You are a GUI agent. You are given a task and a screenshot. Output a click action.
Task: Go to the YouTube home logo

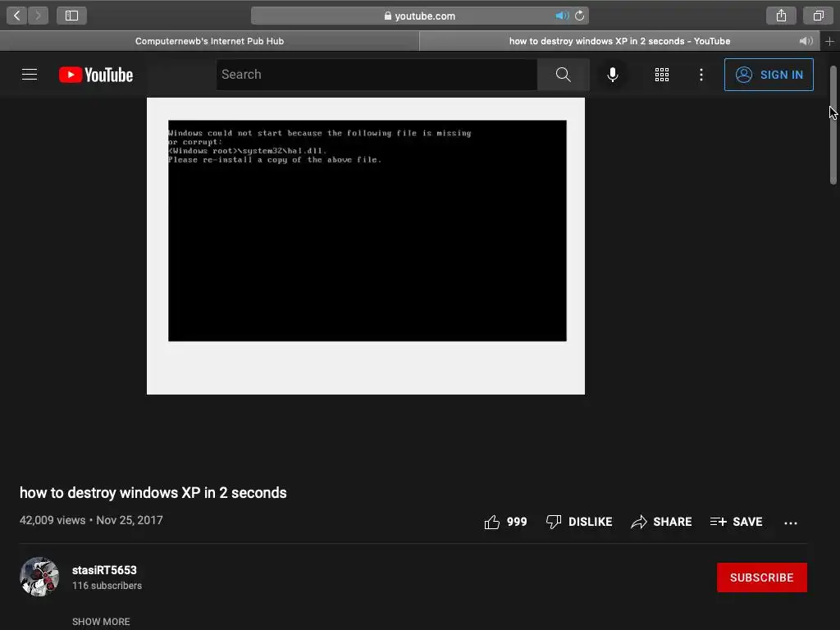click(x=96, y=75)
